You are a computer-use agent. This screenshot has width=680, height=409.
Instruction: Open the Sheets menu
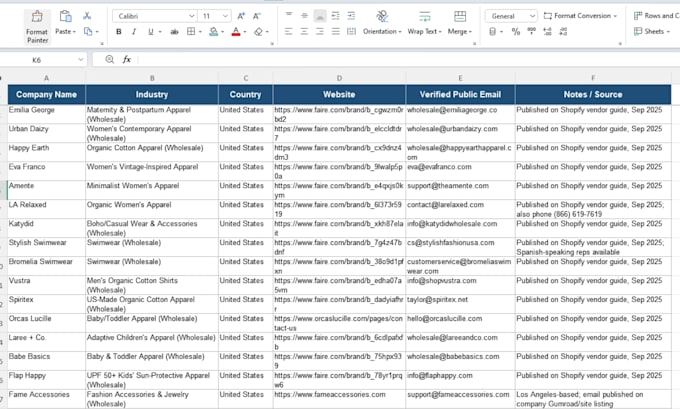click(x=652, y=32)
